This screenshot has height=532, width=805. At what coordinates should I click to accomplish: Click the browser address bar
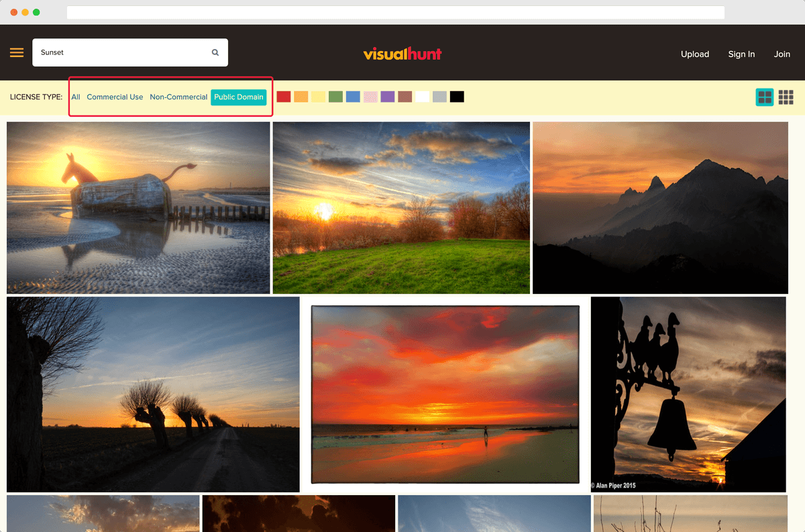click(x=396, y=13)
